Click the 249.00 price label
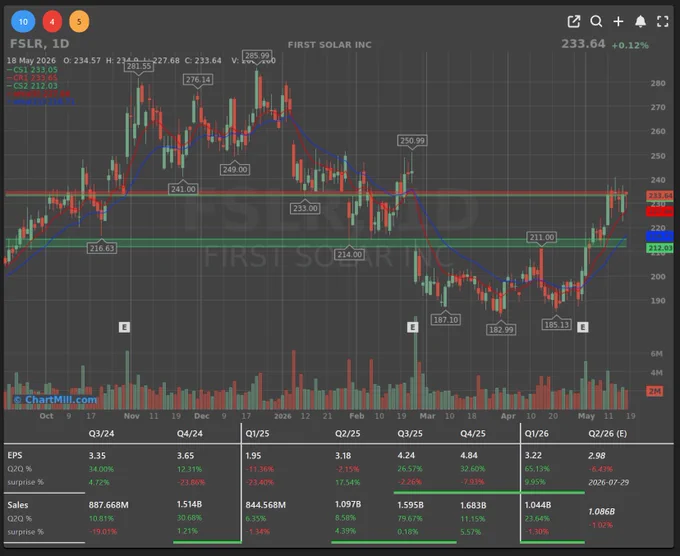 [235, 170]
